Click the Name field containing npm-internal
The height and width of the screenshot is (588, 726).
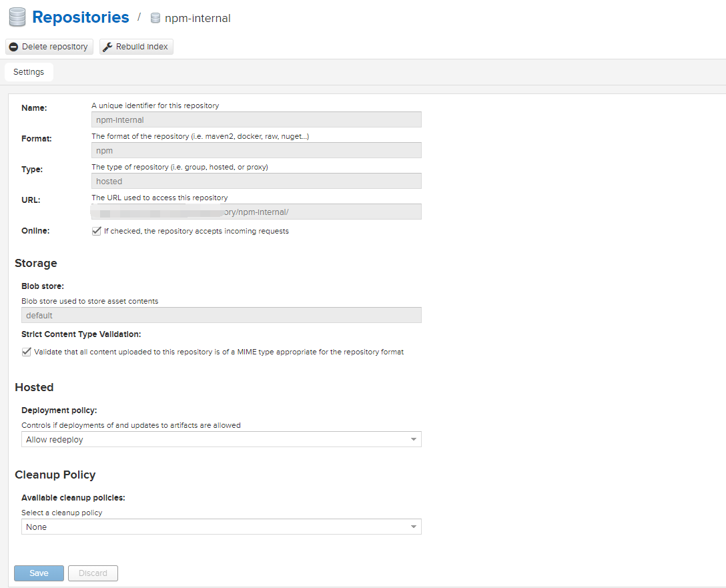point(256,120)
